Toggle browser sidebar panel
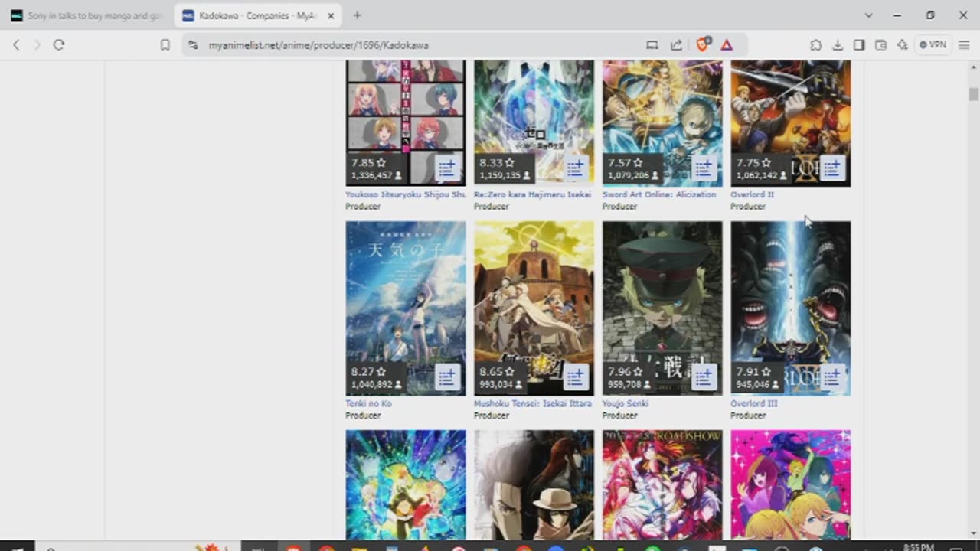The height and width of the screenshot is (551, 980). 859,45
